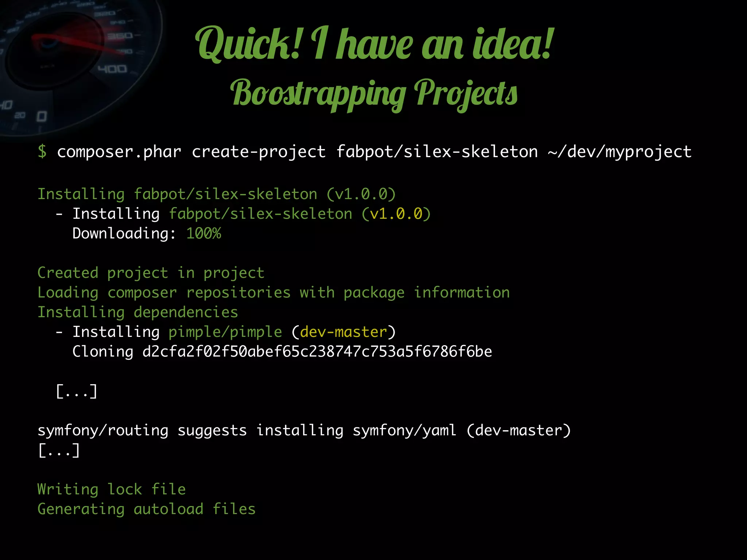This screenshot has height=560, width=747.
Task: Click the 'Downloading:' label
Action: pos(124,234)
